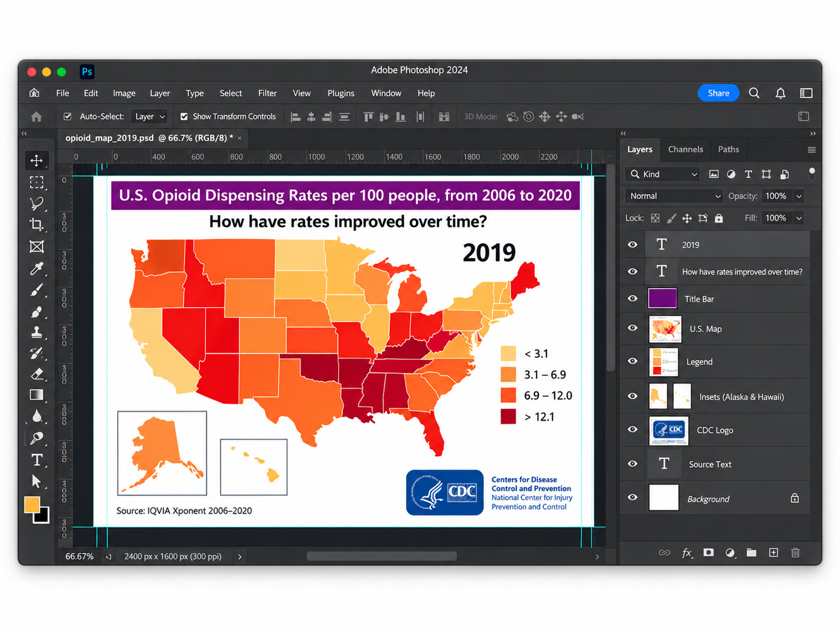Screen dimensions: 840x630
Task: Hide the CDC Logo layer
Action: pyautogui.click(x=633, y=429)
